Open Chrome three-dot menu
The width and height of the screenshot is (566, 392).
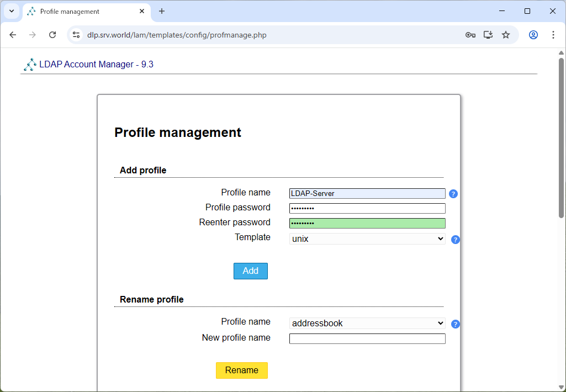coord(553,35)
